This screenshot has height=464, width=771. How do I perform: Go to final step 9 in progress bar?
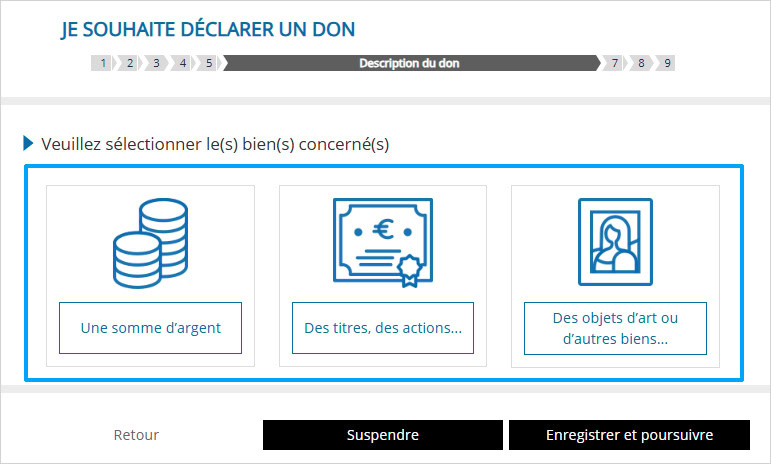[x=666, y=63]
